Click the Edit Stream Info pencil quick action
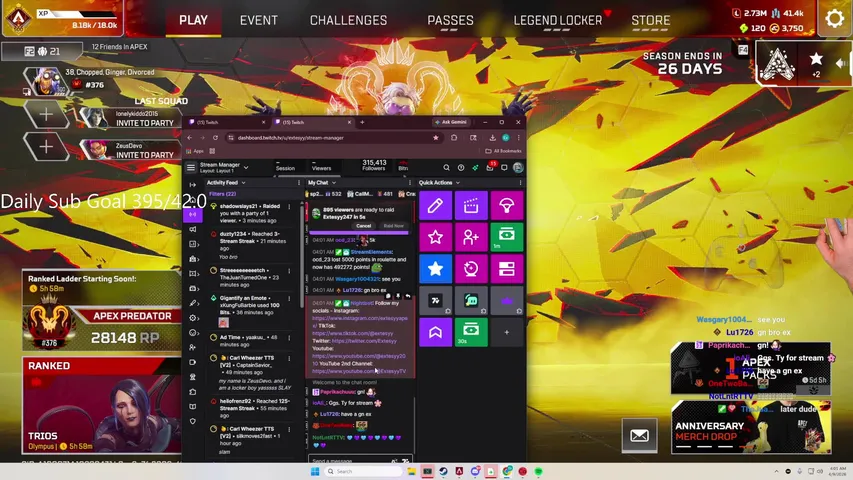 [435, 205]
